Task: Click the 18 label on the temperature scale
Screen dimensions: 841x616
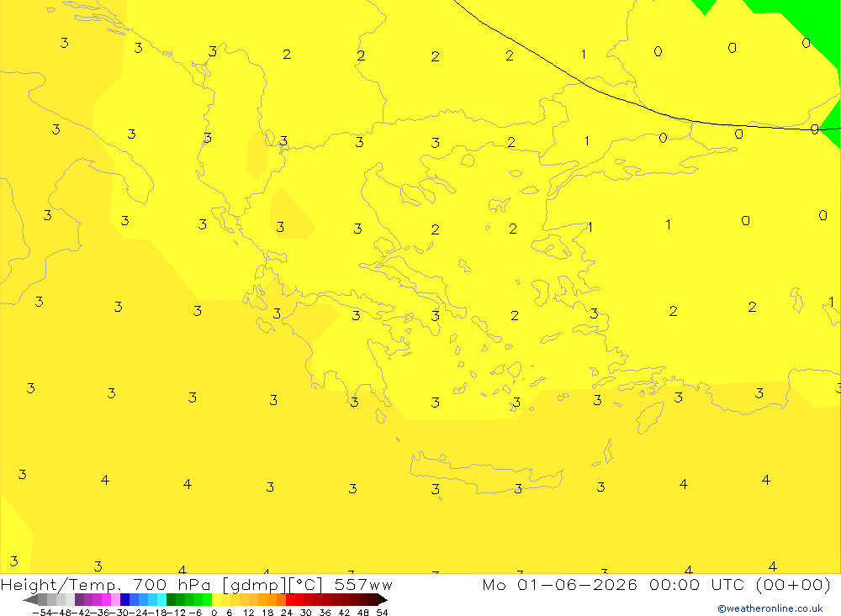Action: click(x=267, y=613)
